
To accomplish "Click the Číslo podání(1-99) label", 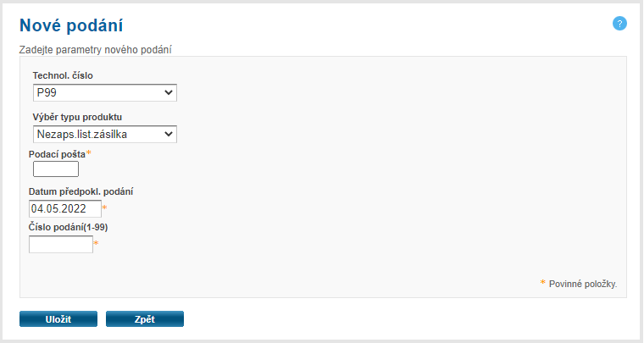I will [68, 227].
